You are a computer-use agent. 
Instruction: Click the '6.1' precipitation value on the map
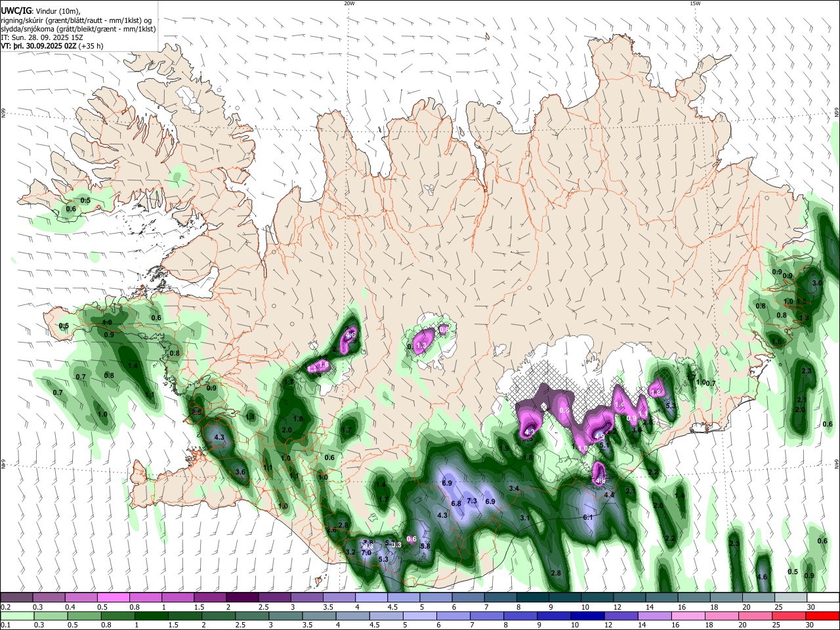click(x=588, y=517)
